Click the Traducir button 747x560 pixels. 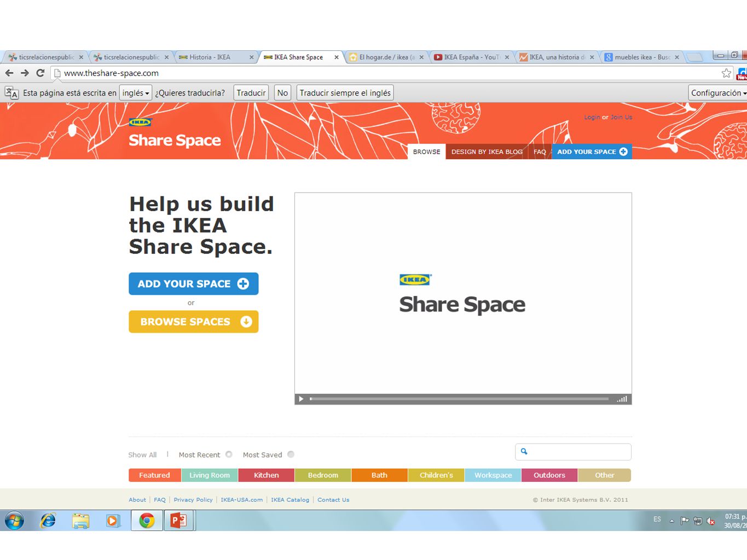point(251,93)
